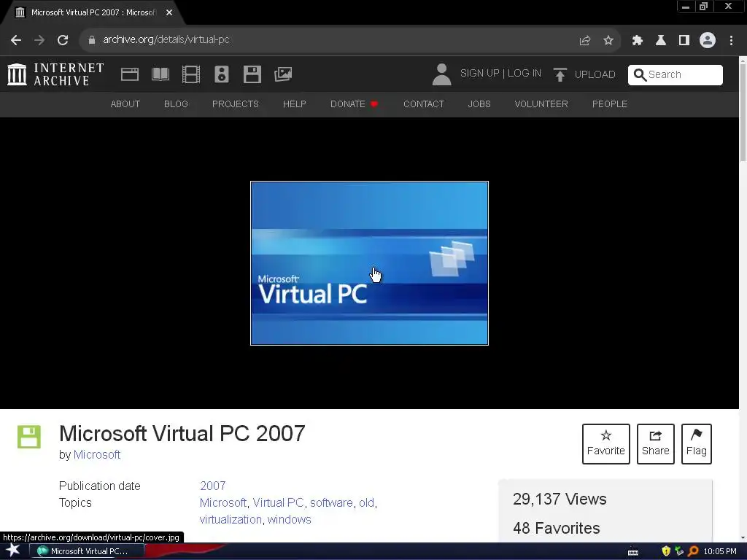Click the software topic link

pyautogui.click(x=331, y=503)
